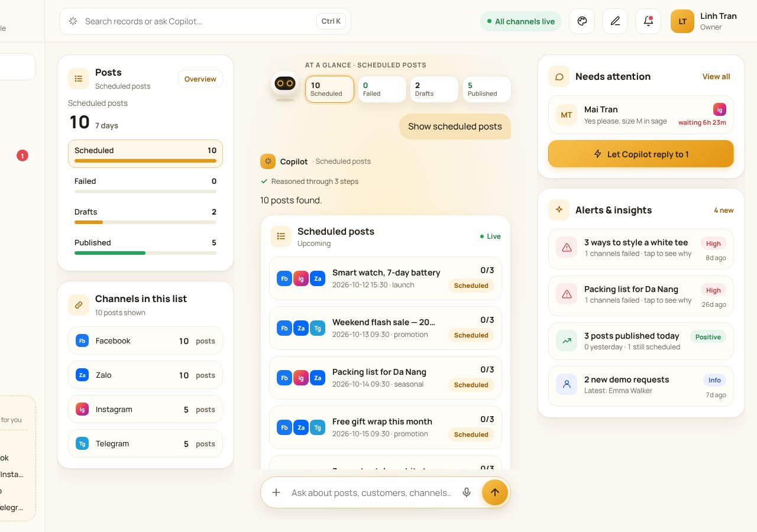
Task: Open the Telegram channel row
Action: click(145, 444)
